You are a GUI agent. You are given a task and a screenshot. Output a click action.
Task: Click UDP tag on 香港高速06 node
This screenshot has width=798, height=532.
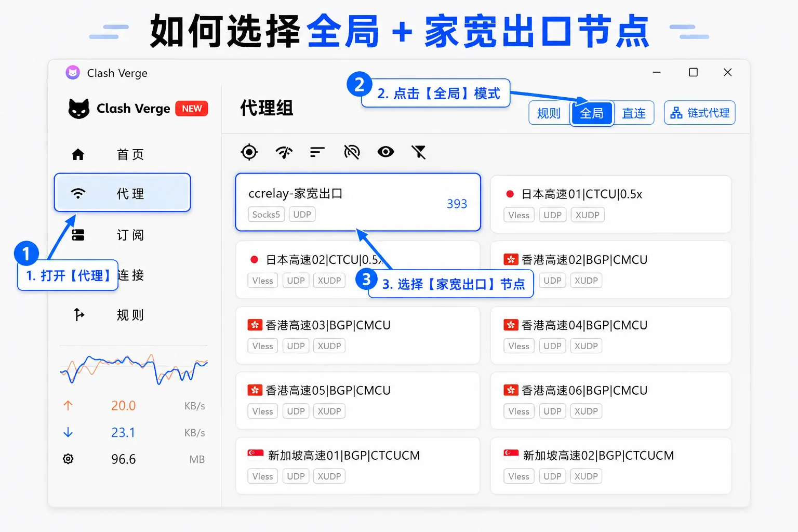552,411
